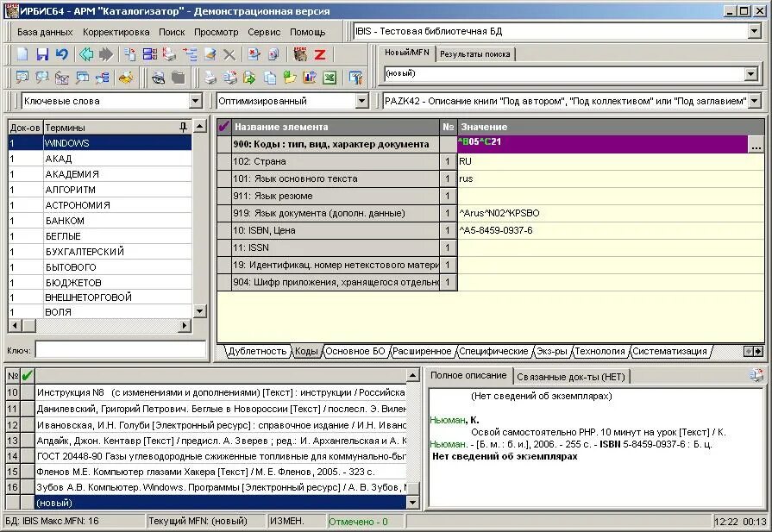Click the yellow open-book icon in second toolbar
The image size is (772, 532).
(x=126, y=78)
